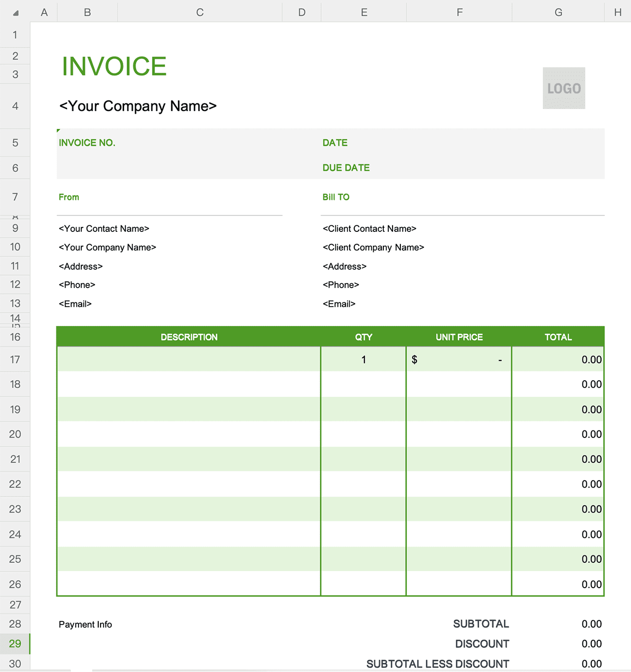Click the From label

coord(69,197)
